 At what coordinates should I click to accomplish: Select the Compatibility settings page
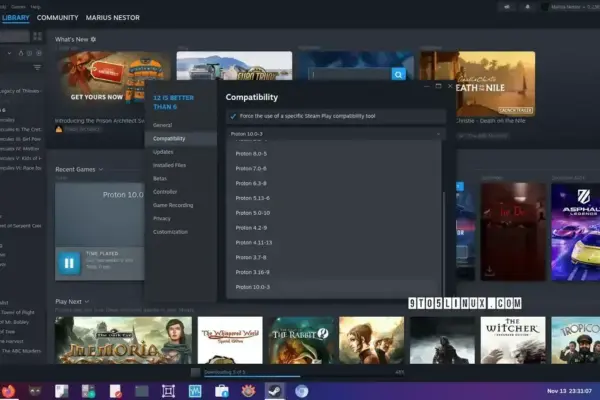(x=181, y=139)
